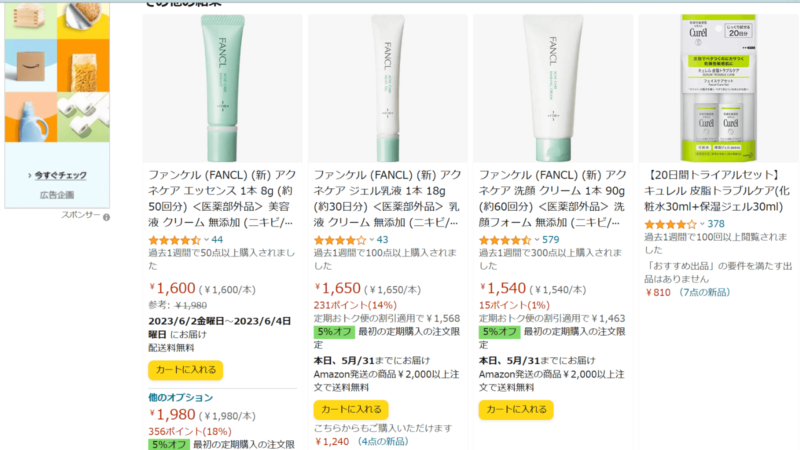Expand the rating chevron beside 579 reviews
Screen dimensions: 800x450
point(537,240)
